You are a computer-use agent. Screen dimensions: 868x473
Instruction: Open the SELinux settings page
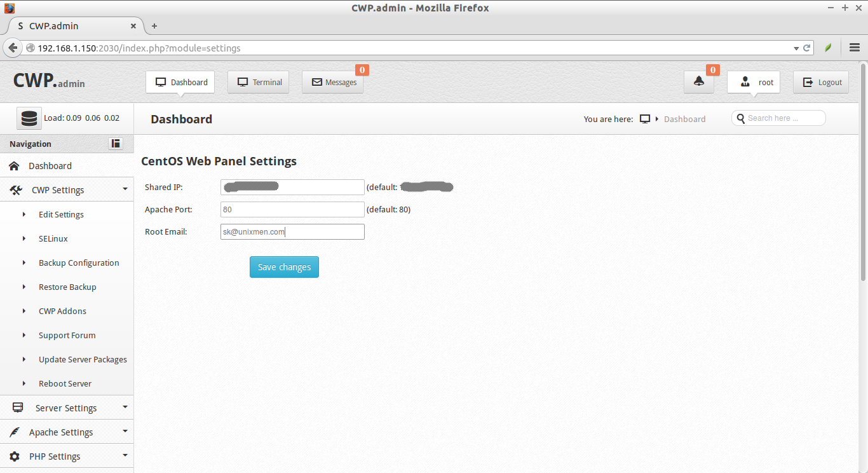click(53, 238)
